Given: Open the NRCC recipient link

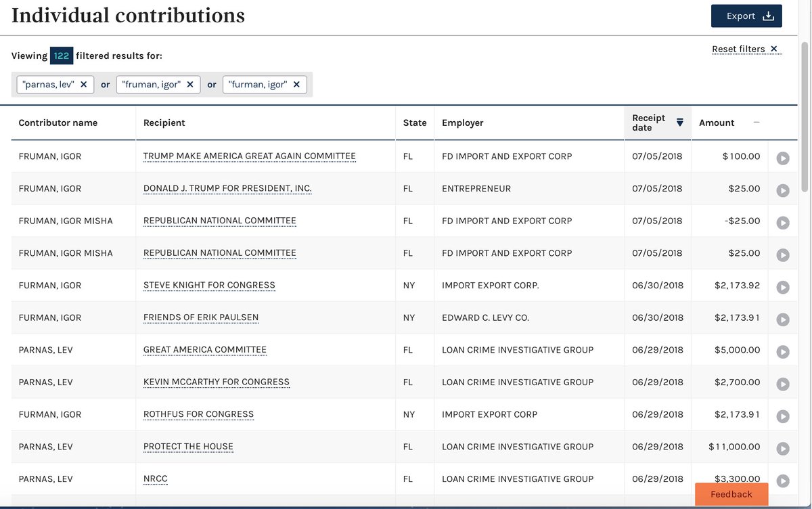Looking at the screenshot, I should pyautogui.click(x=156, y=479).
